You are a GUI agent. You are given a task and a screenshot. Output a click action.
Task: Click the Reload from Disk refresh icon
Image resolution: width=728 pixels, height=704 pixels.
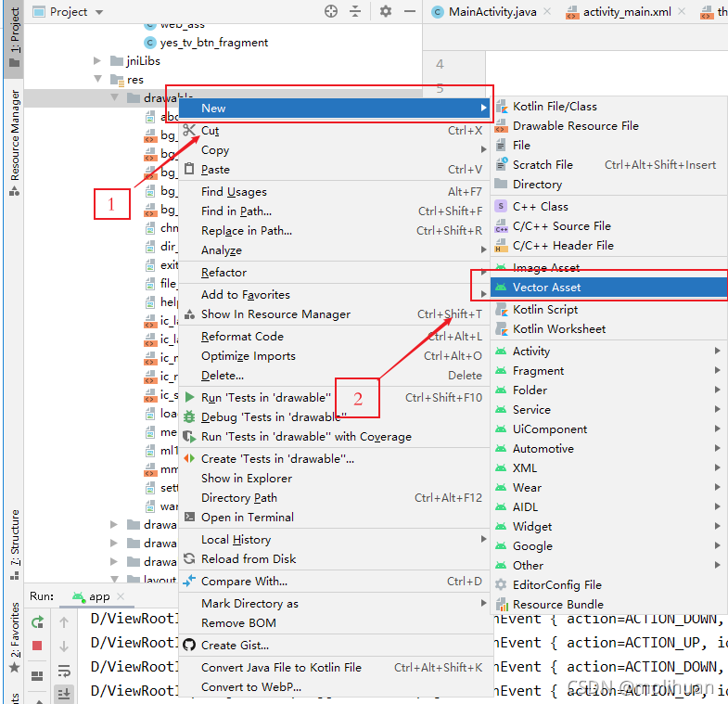(x=189, y=558)
